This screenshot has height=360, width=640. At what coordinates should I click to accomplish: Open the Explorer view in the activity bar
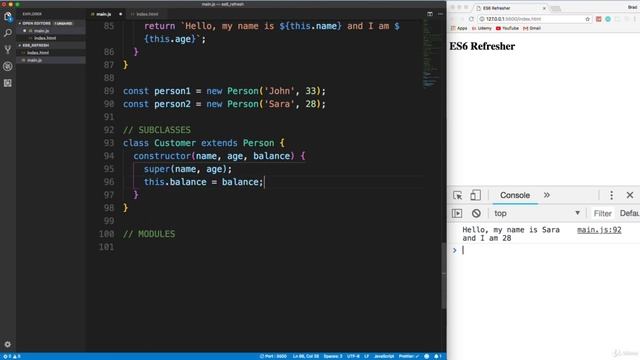8,16
